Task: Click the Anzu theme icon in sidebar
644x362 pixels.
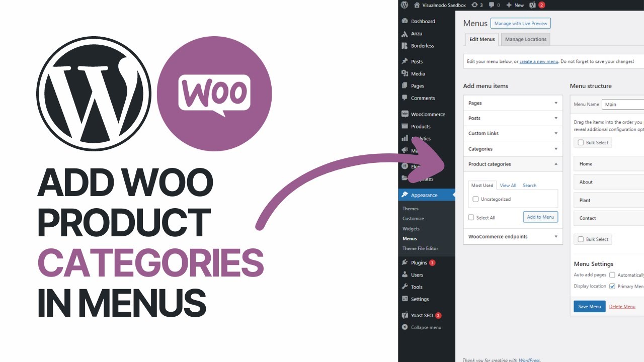Action: click(x=405, y=34)
